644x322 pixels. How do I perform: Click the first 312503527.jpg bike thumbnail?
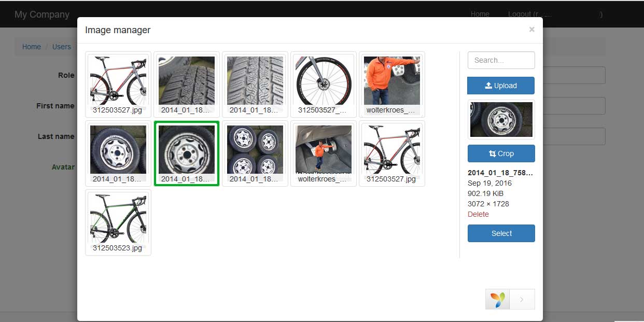coord(118,84)
